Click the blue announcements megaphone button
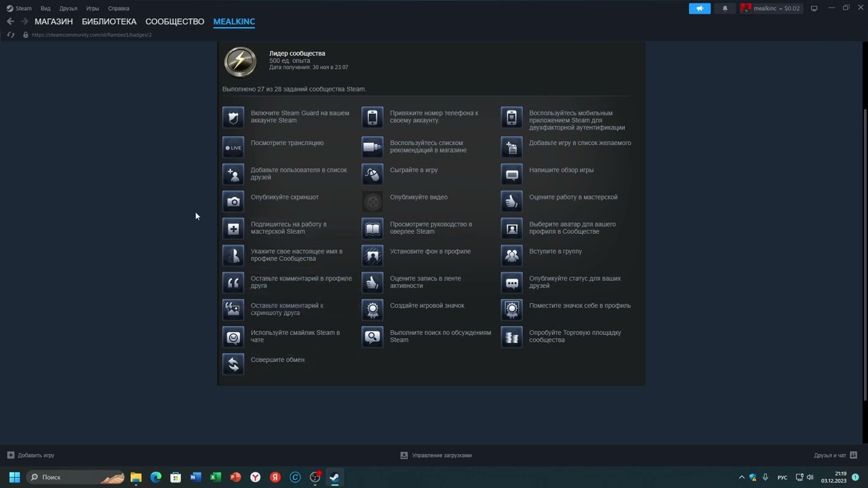The width and height of the screenshot is (868, 488). (700, 8)
